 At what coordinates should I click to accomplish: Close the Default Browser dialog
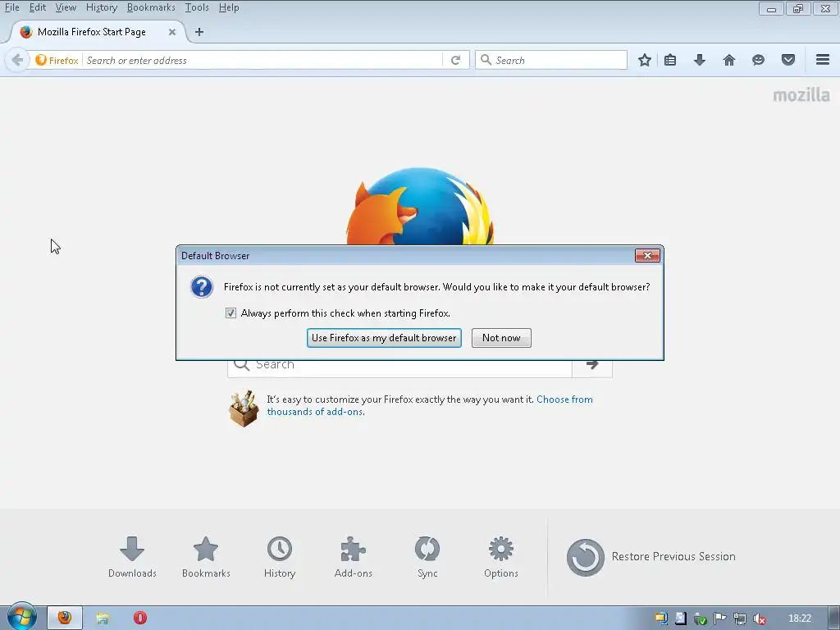click(647, 256)
